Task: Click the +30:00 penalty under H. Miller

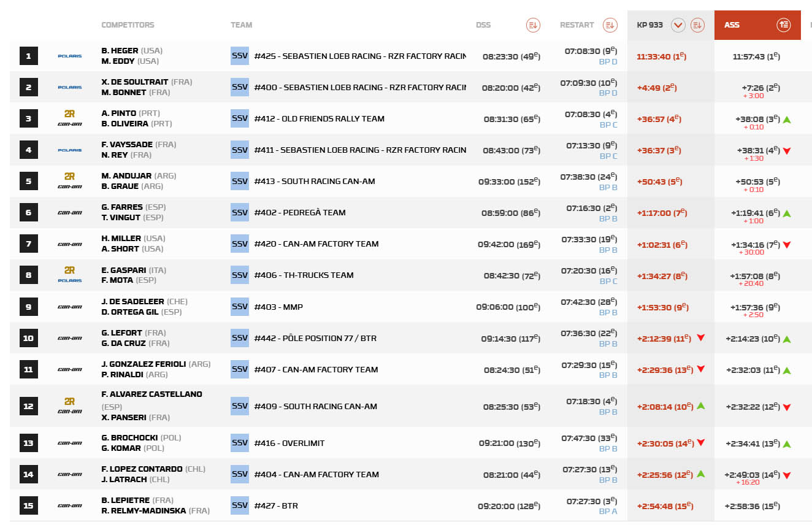Action: (x=751, y=253)
